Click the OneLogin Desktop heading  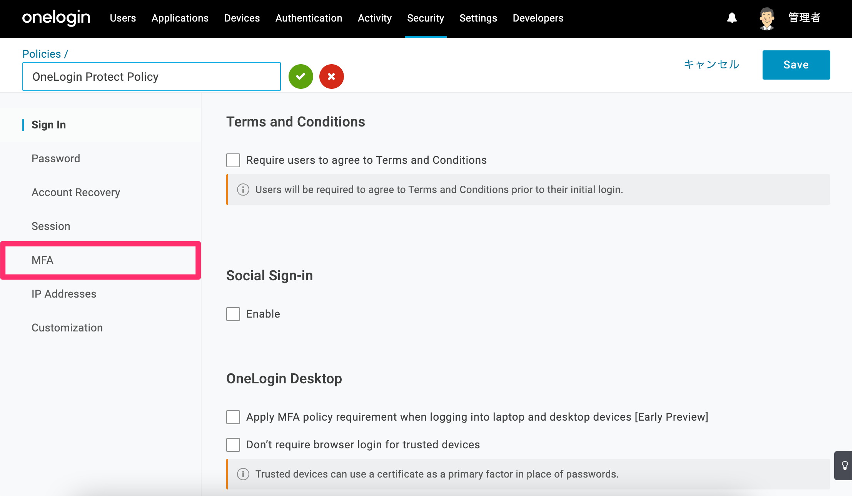(x=284, y=379)
